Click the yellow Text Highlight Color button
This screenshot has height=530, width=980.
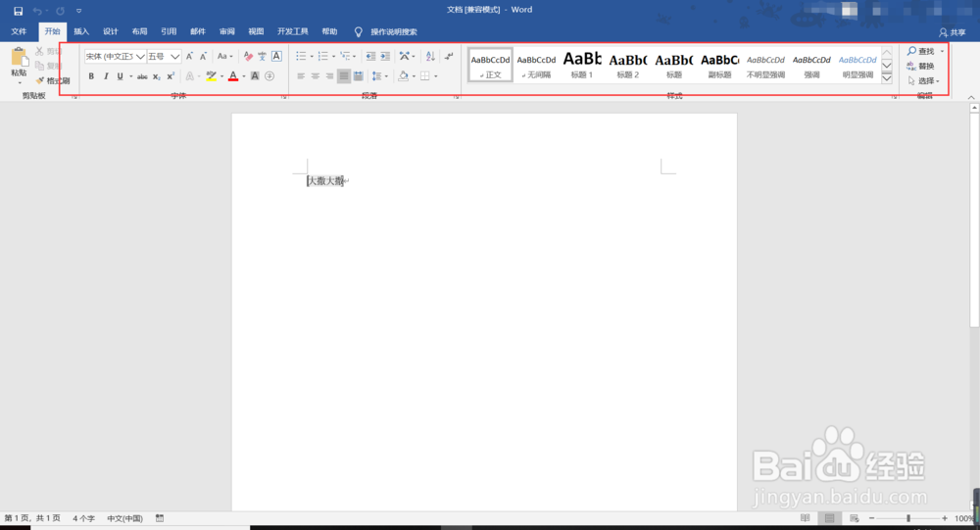pos(212,76)
